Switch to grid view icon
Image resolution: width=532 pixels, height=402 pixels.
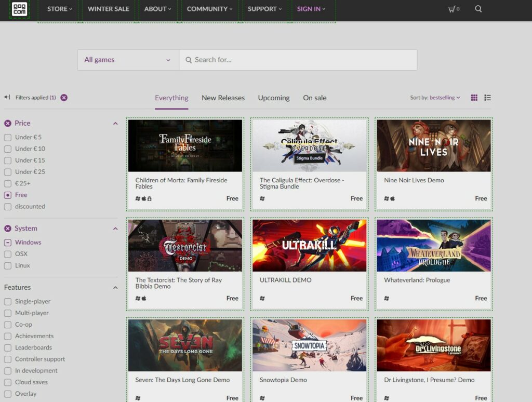(474, 98)
